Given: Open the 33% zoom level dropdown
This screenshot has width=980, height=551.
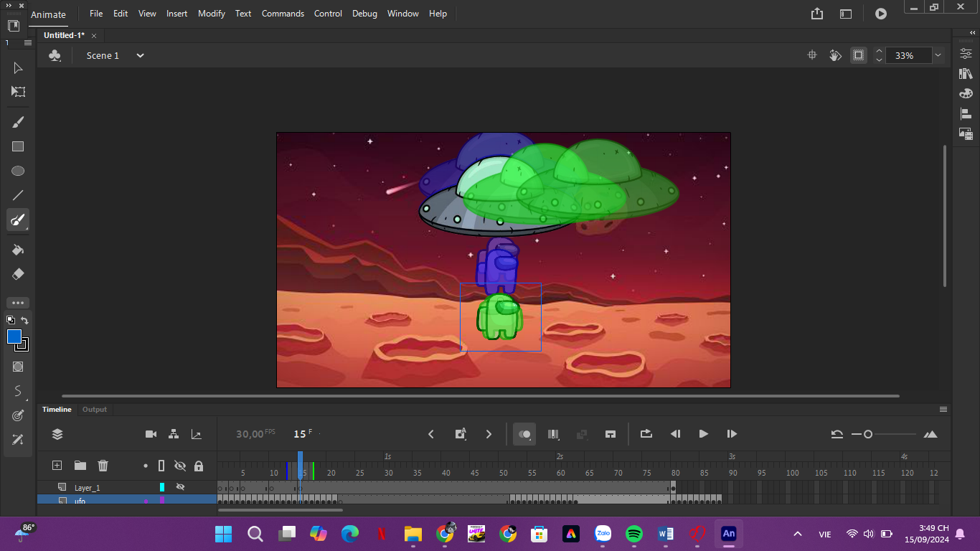Looking at the screenshot, I should [938, 55].
